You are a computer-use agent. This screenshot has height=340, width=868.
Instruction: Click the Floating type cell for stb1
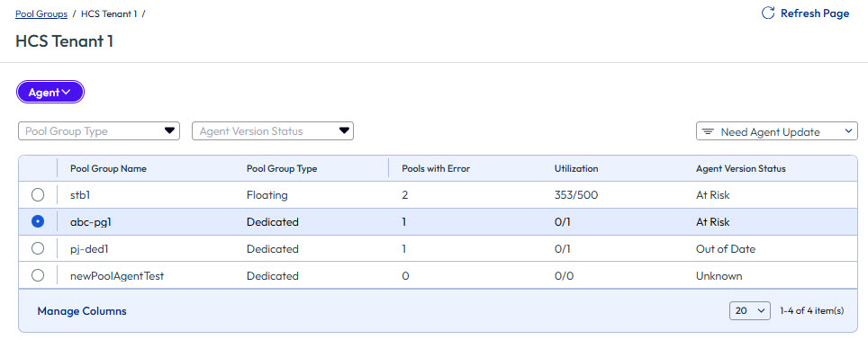click(x=267, y=195)
